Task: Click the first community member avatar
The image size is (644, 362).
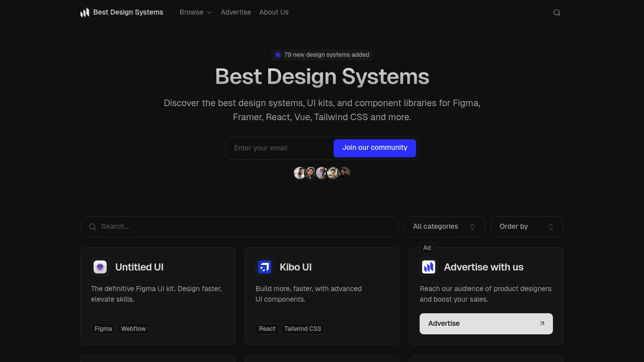Action: point(299,173)
